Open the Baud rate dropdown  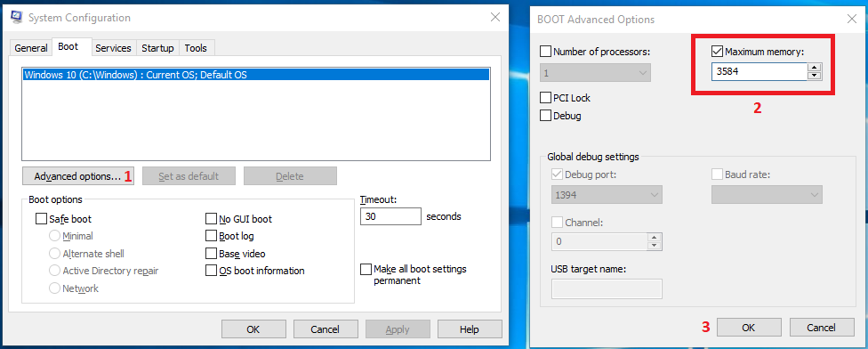click(767, 194)
